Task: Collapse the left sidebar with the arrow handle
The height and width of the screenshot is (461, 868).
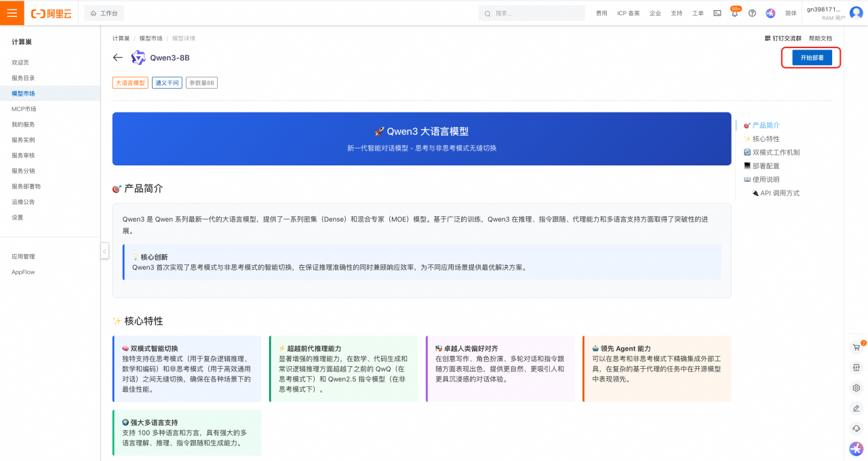Action: [104, 251]
